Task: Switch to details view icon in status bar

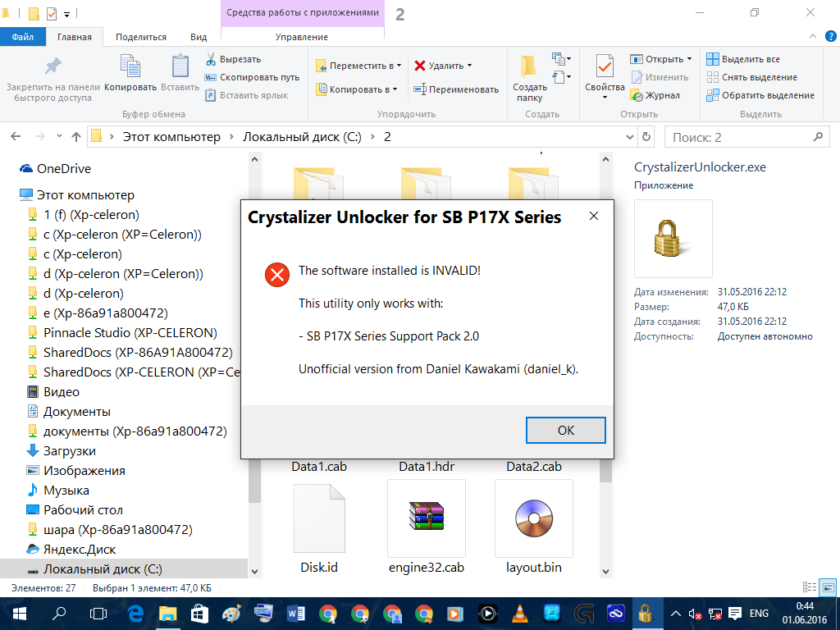Action: [810, 587]
